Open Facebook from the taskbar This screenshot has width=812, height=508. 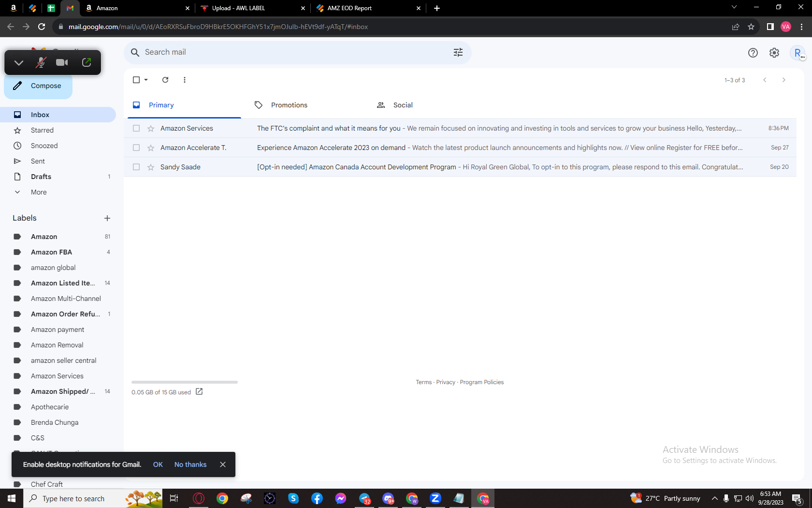[x=317, y=498]
